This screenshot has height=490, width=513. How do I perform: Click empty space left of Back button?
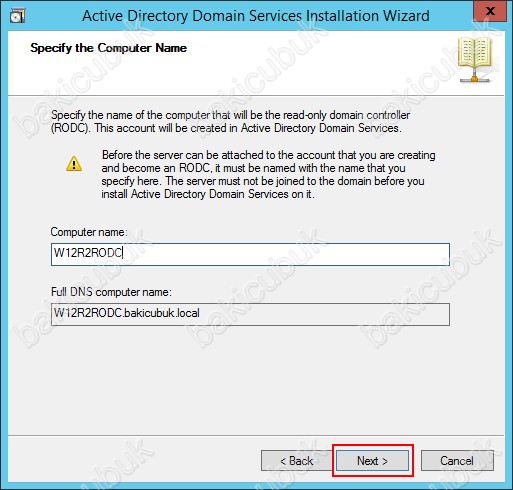[x=133, y=461]
